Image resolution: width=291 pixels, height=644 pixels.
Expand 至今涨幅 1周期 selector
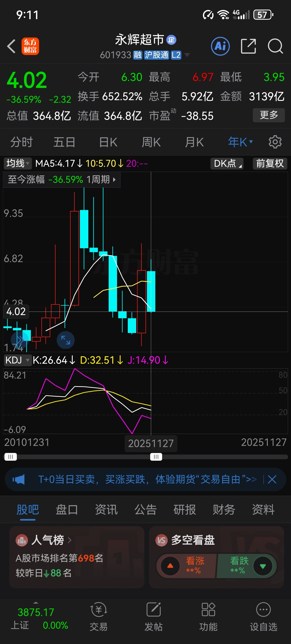62,179
